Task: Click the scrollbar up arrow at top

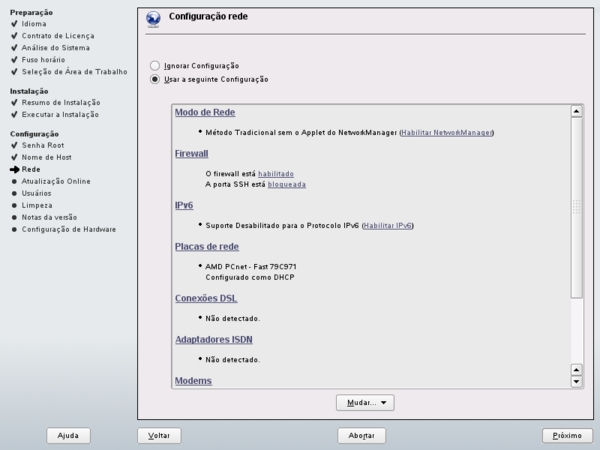Action: pos(576,111)
